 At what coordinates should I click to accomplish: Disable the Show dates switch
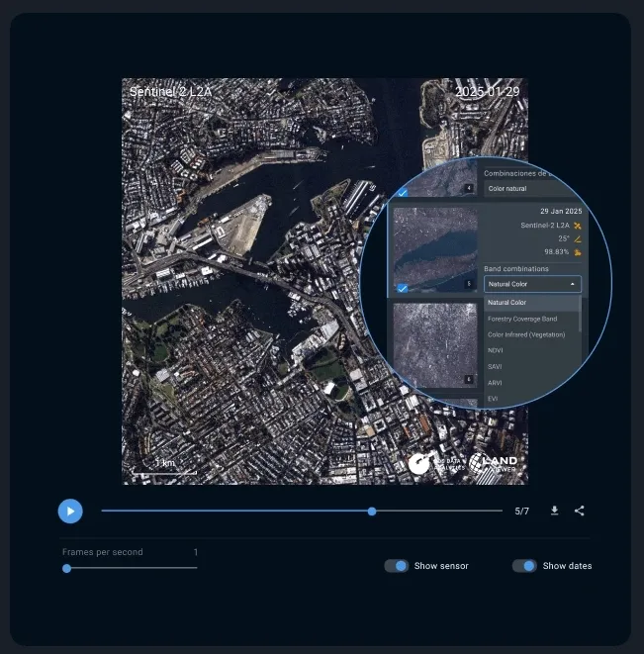click(524, 566)
